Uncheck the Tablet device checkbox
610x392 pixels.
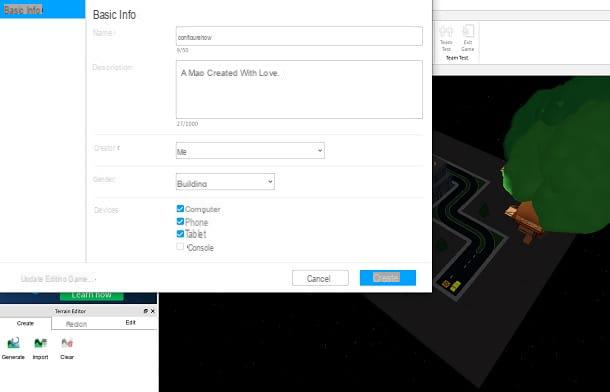(180, 234)
